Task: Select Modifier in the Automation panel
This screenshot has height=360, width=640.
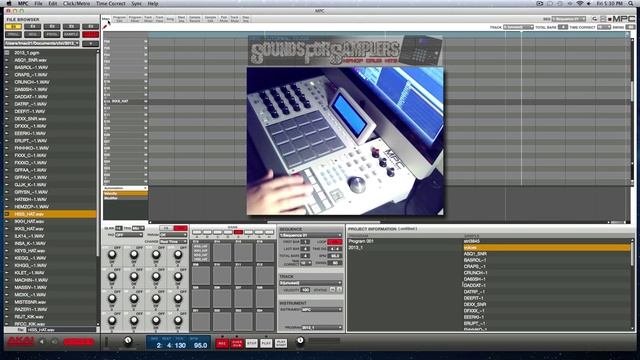Action: [125, 198]
